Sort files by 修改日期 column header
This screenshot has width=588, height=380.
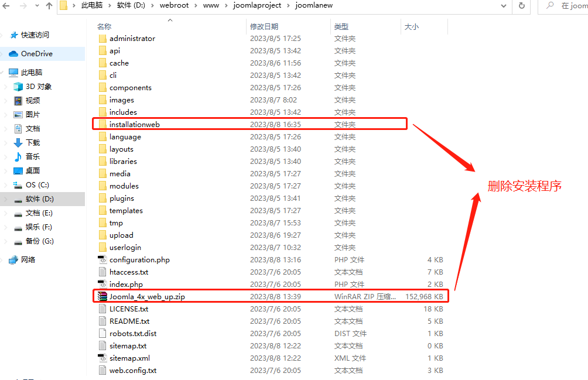pos(264,27)
